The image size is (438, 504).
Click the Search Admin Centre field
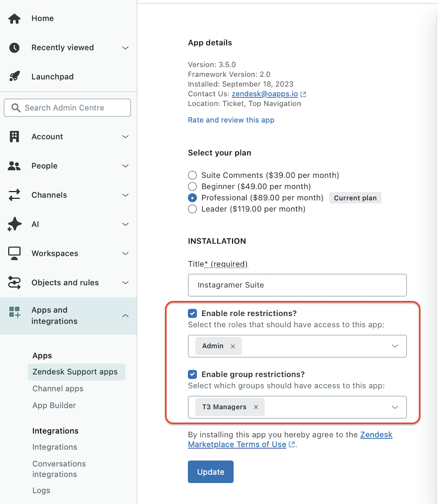point(68,107)
